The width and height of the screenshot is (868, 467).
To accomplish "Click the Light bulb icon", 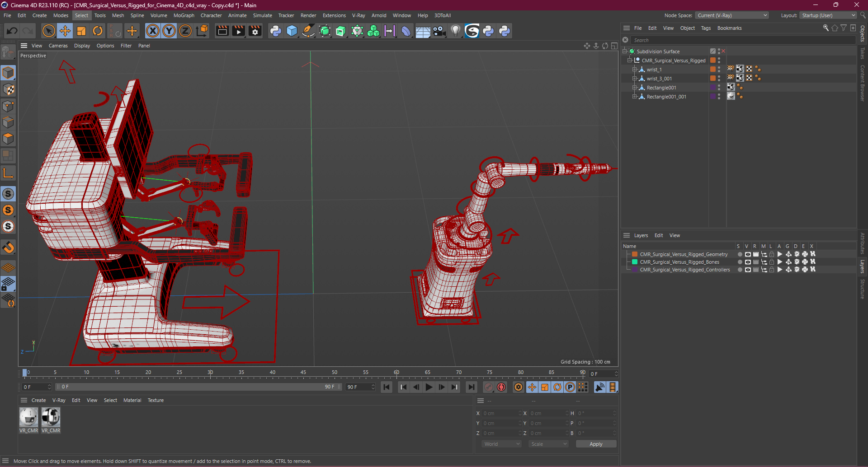I will pyautogui.click(x=456, y=31).
